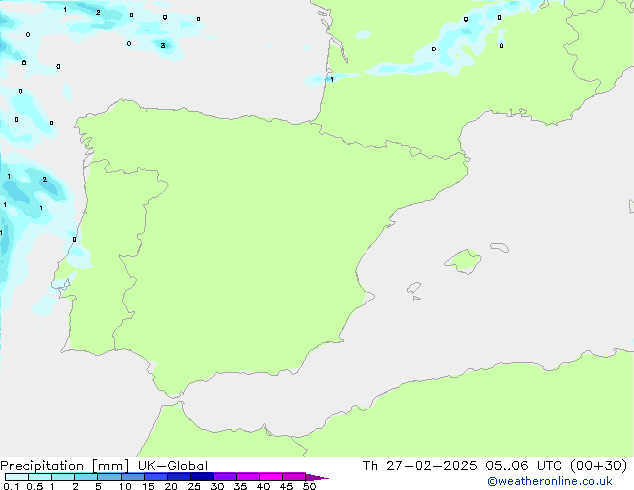Click the precipitation value '3' on the map
The height and width of the screenshot is (490, 634).
[x=163, y=45]
